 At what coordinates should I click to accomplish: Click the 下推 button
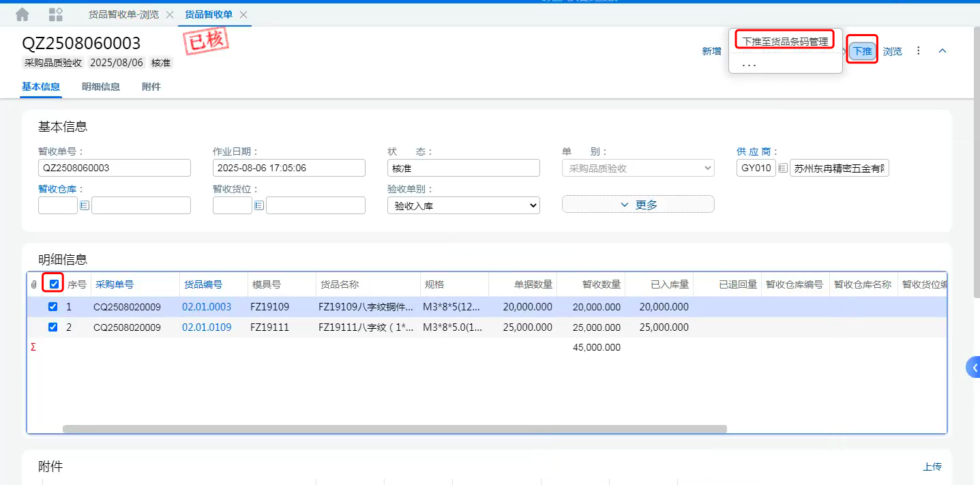click(x=862, y=51)
